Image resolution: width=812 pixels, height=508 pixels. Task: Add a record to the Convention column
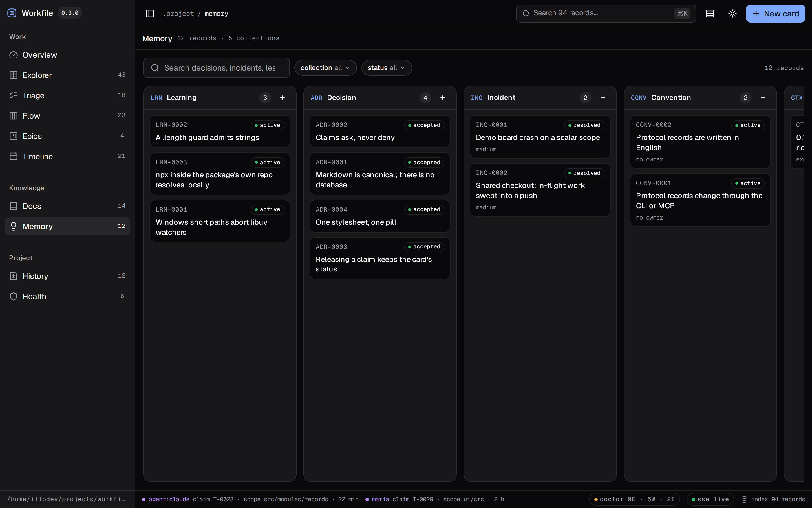click(x=763, y=98)
